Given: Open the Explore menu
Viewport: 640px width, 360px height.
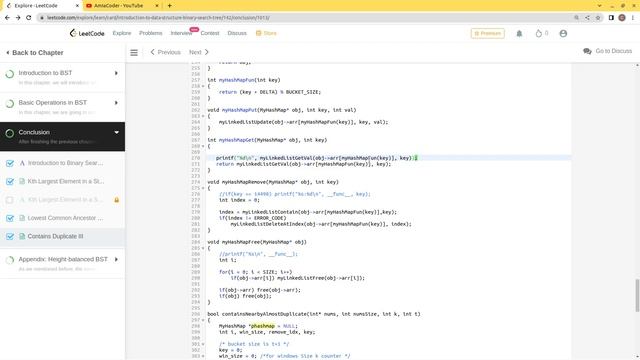Looking at the screenshot, I should tap(122, 33).
